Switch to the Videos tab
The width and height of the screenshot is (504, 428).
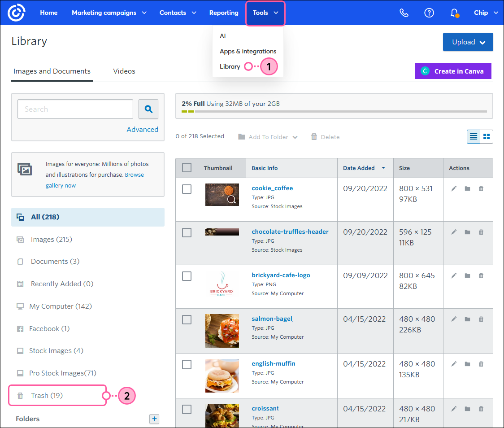point(124,71)
